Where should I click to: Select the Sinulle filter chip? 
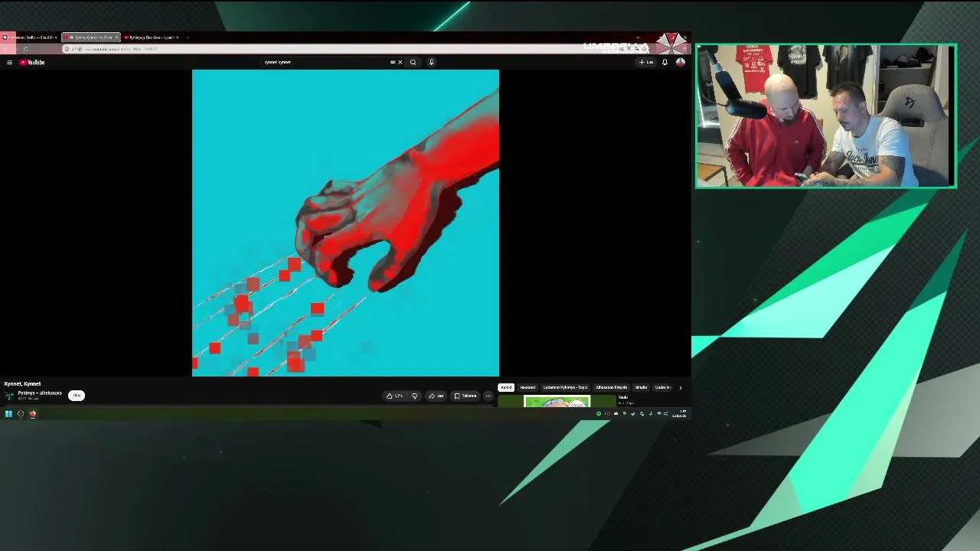[642, 387]
